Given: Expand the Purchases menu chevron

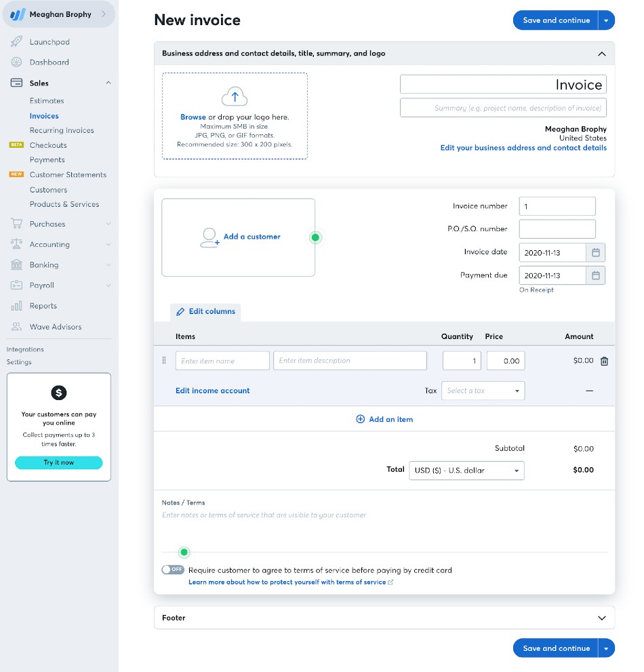Looking at the screenshot, I should click(x=108, y=224).
